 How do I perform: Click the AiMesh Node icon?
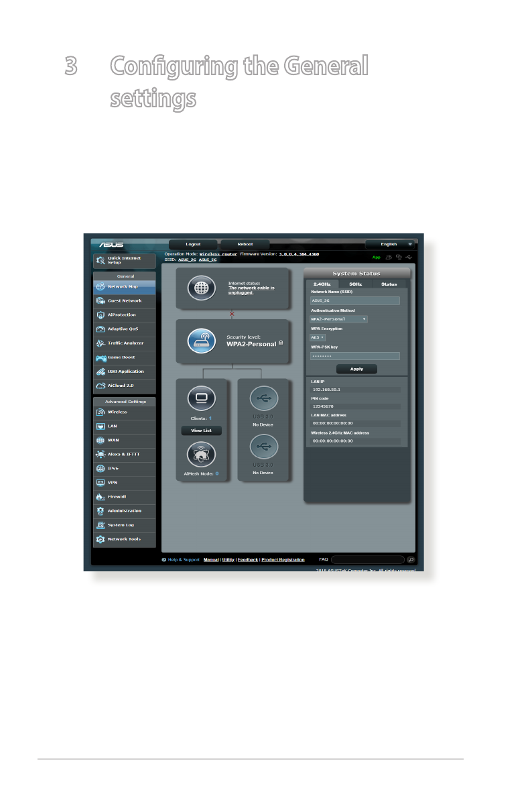[x=201, y=455]
